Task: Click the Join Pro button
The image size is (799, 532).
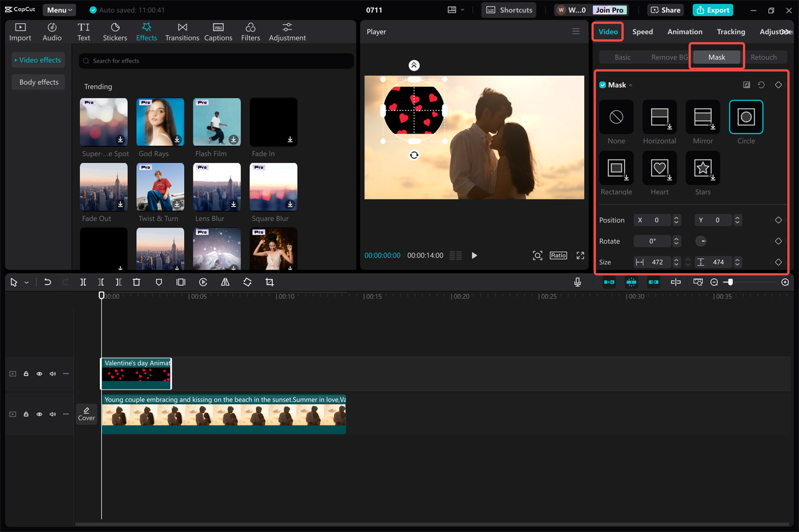Action: [609, 9]
